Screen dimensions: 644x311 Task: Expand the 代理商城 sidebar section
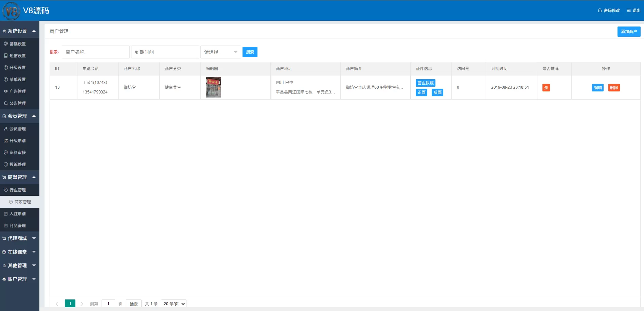34,238
